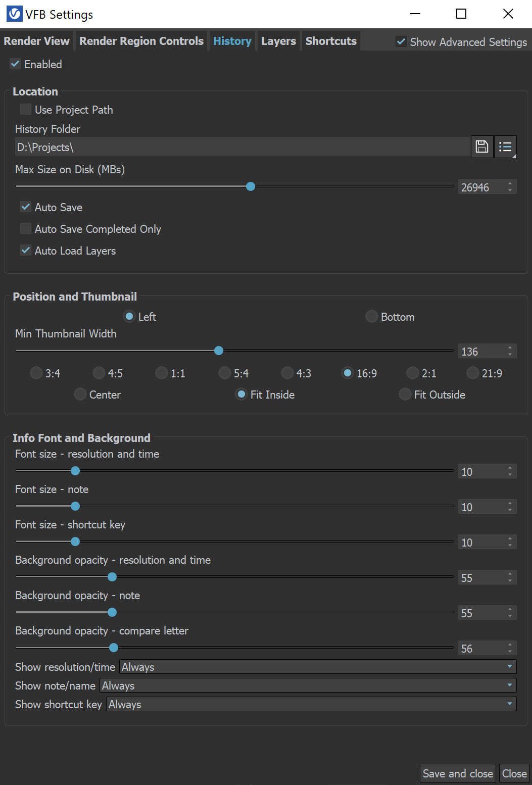The width and height of the screenshot is (532, 785).
Task: Choose the 21:9 aspect ratio
Action: coord(473,373)
